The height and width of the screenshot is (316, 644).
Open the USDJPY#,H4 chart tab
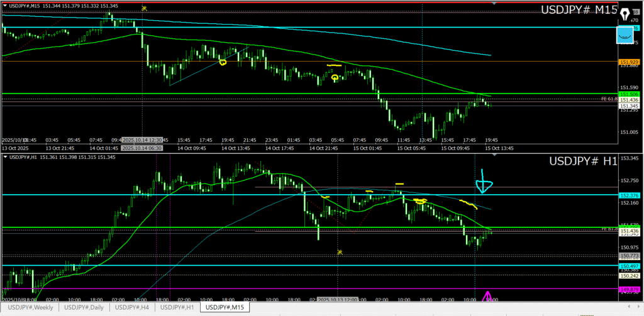tap(131, 307)
